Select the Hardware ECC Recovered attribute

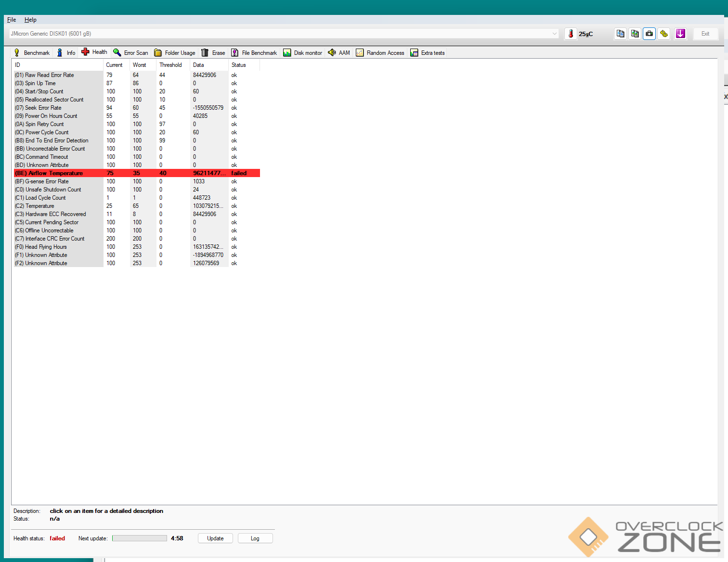pyautogui.click(x=137, y=214)
